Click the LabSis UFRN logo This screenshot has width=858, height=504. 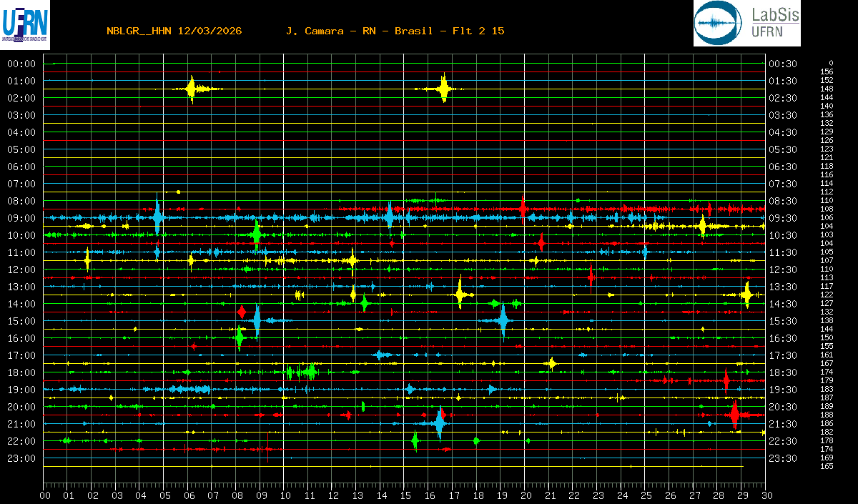tap(746, 24)
